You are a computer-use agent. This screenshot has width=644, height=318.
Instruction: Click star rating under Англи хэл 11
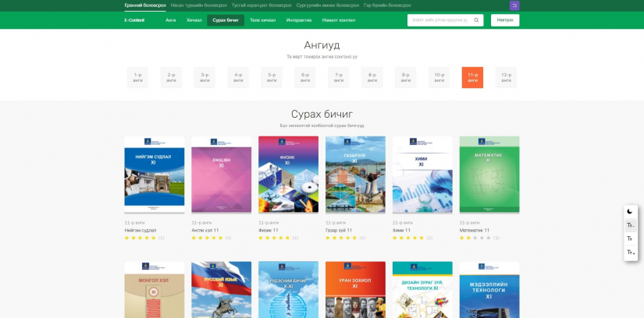(x=207, y=238)
